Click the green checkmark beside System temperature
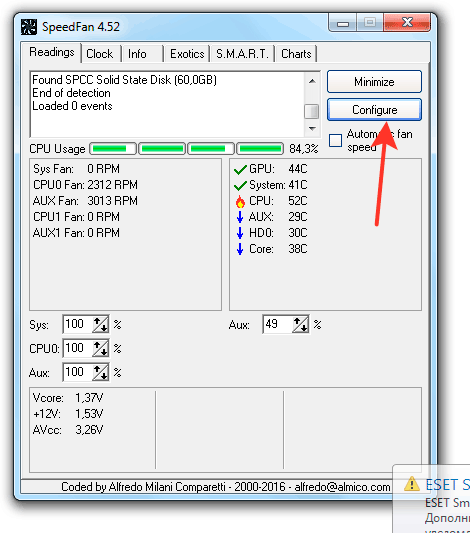Image resolution: width=470 pixels, height=533 pixels. (240, 185)
